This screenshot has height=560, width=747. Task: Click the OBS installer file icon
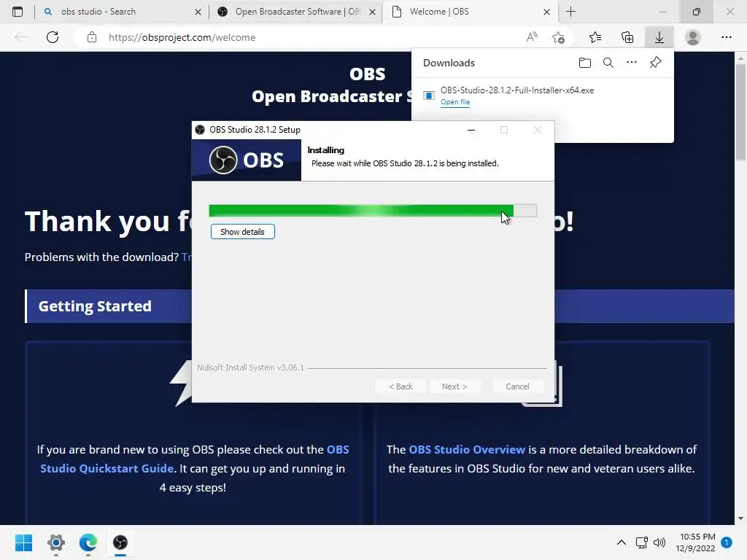click(429, 96)
